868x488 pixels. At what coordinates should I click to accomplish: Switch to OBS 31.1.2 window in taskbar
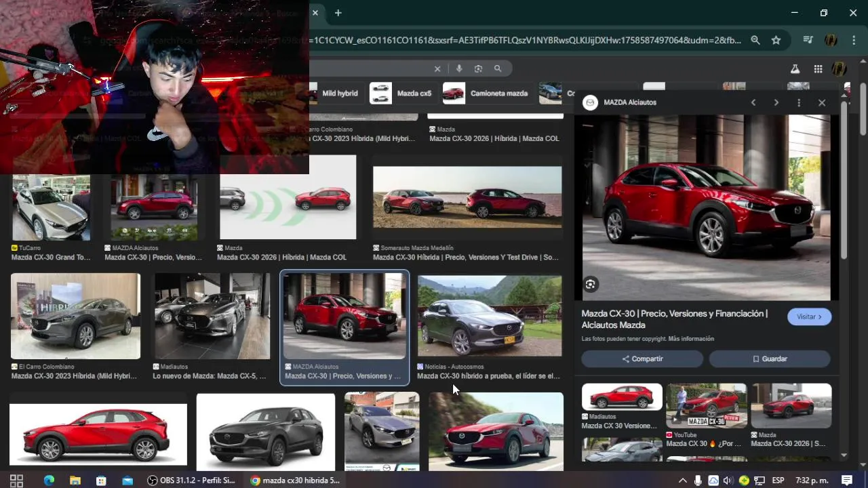click(192, 481)
